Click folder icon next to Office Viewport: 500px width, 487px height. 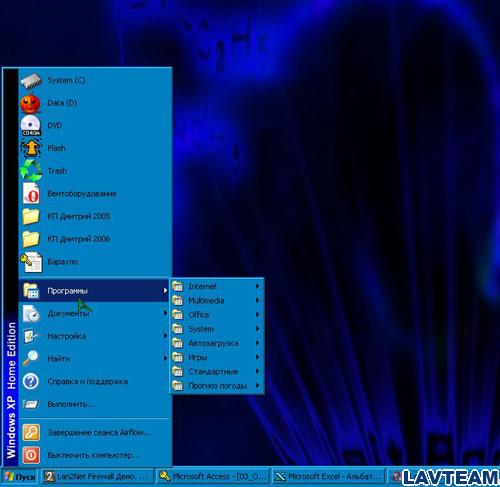[178, 315]
